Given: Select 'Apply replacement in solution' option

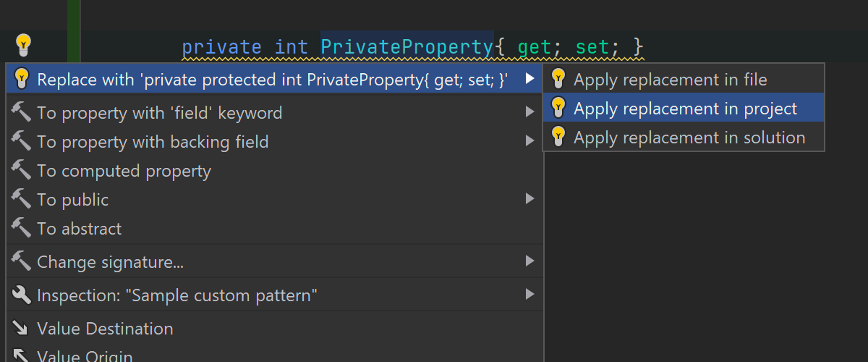Looking at the screenshot, I should coord(689,138).
